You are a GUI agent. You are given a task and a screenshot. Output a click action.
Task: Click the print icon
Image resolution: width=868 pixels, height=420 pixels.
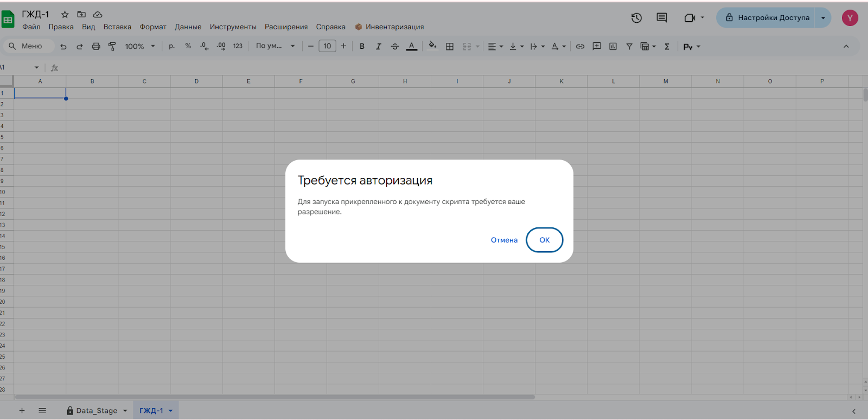[96, 47]
